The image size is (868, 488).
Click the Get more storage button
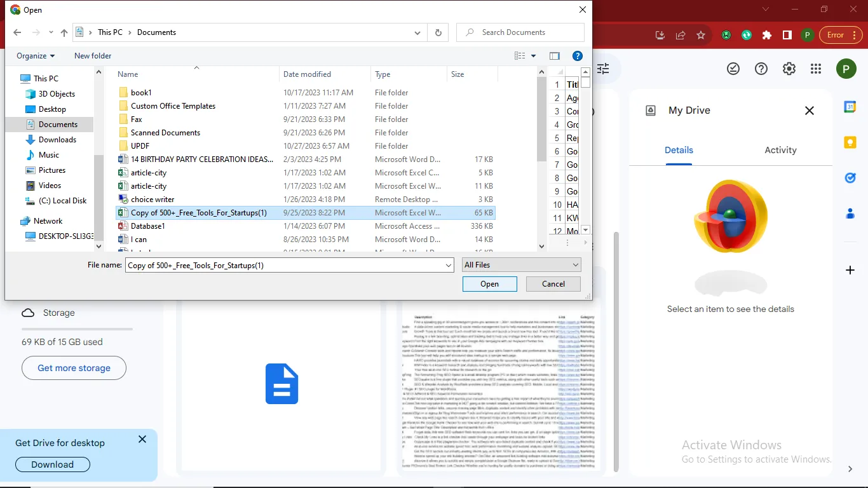(x=74, y=368)
